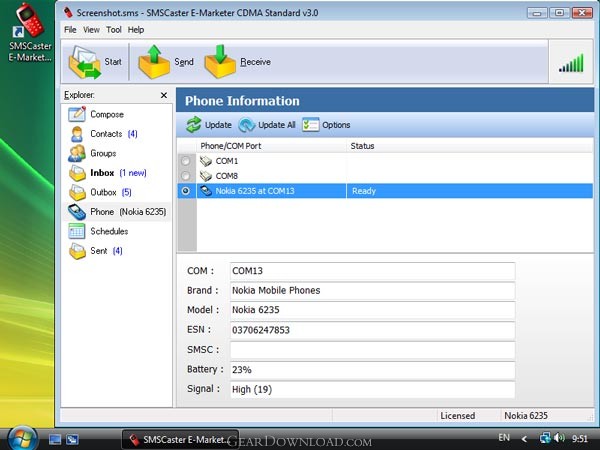Show hidden tray icons with the arrow

(524, 439)
